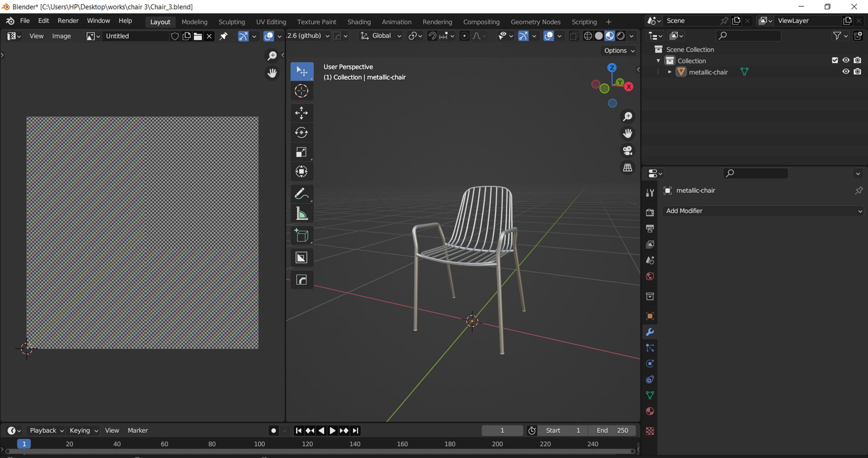Open the Render menu
The width and height of the screenshot is (868, 458).
click(x=68, y=21)
